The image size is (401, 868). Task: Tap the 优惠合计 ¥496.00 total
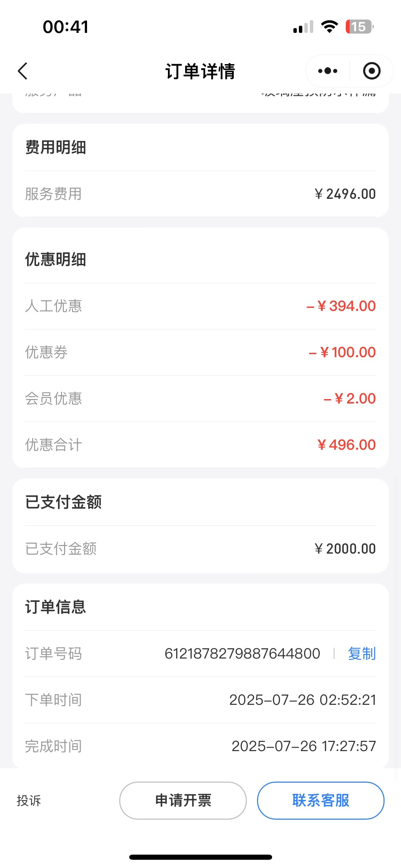[x=346, y=445]
